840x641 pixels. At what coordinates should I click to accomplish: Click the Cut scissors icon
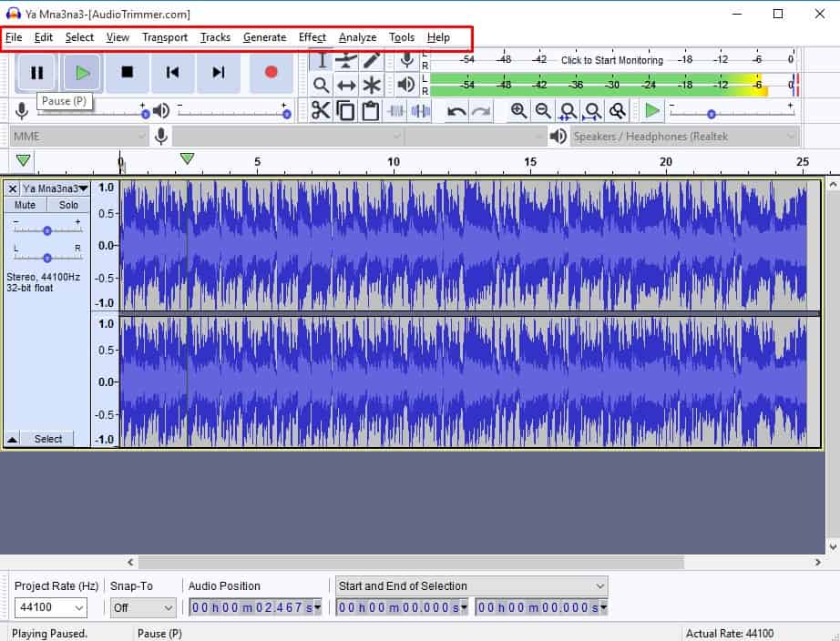point(321,111)
